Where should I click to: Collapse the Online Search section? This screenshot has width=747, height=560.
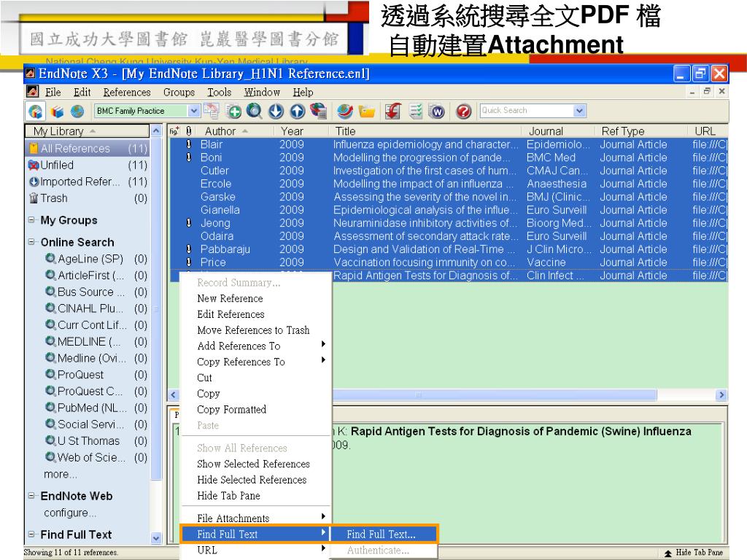tap(31, 242)
